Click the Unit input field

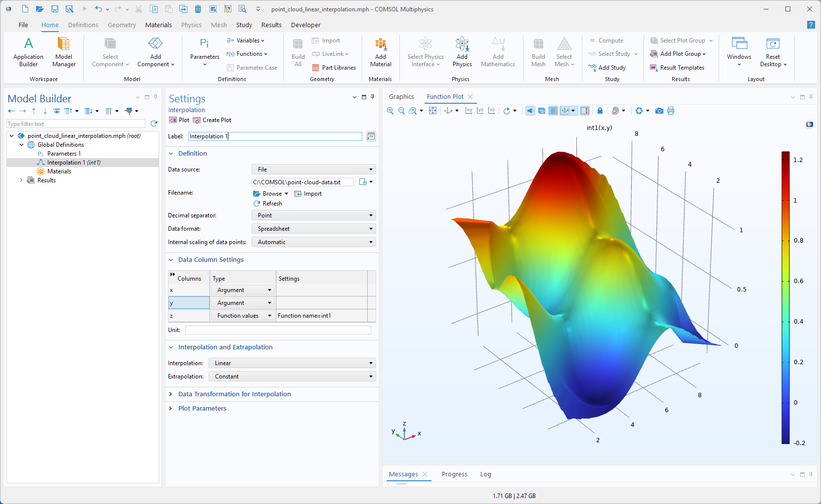(x=278, y=330)
